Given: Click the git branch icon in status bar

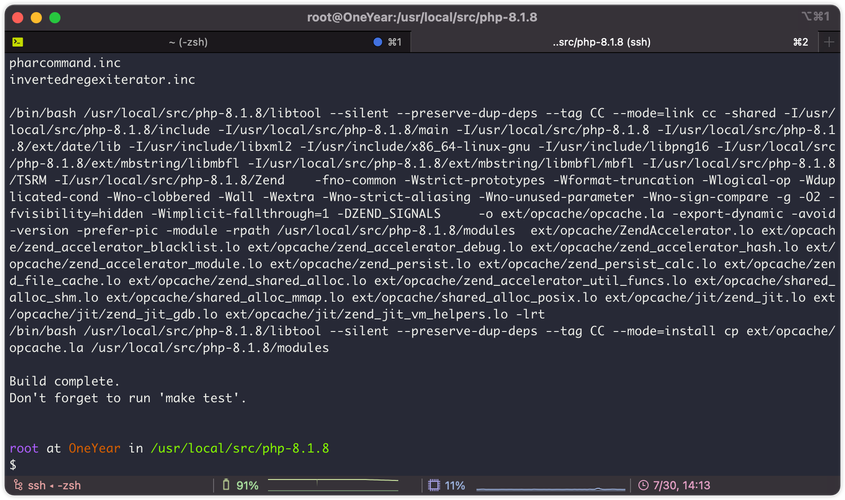Looking at the screenshot, I should 18,485.
